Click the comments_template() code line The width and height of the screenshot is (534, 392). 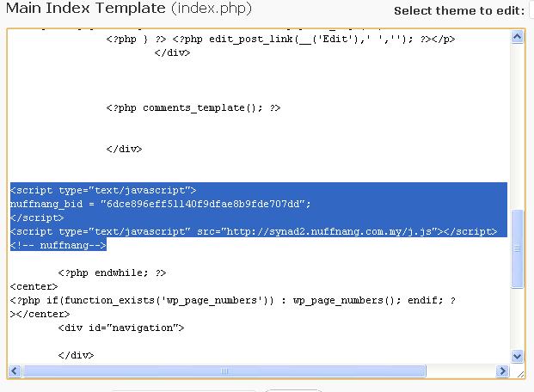pyautogui.click(x=193, y=108)
